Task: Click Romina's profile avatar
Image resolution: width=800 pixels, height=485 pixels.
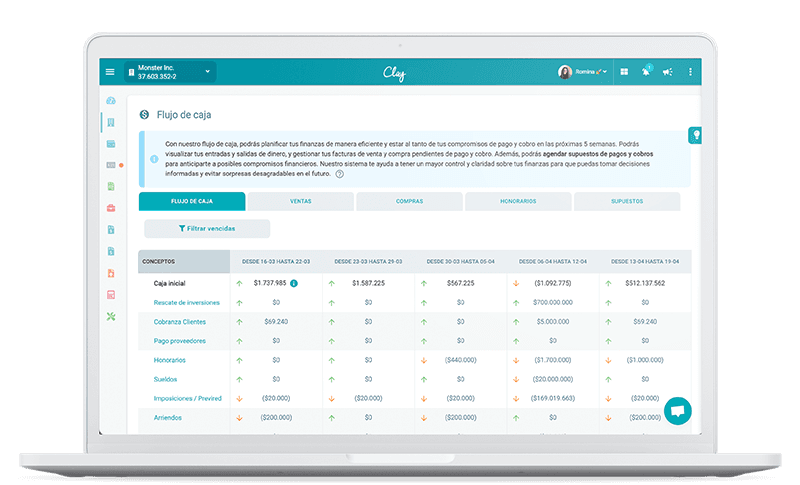Action: (x=565, y=72)
